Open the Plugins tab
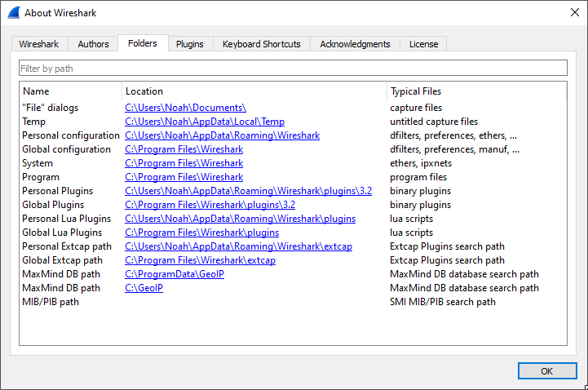Screen dimensions: 588x390 point(190,44)
